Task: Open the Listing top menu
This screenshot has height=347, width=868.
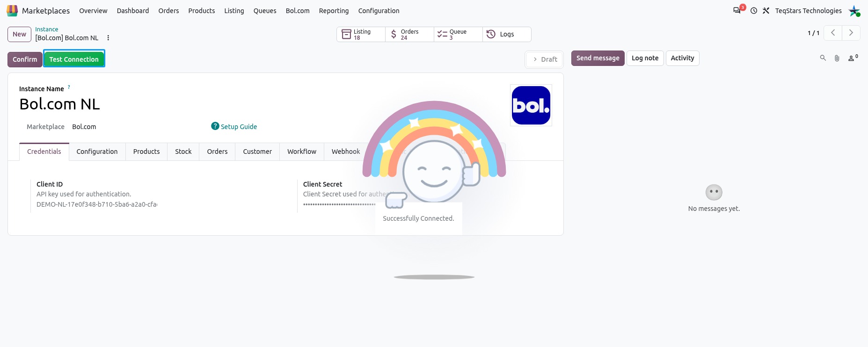Action: 234,11
